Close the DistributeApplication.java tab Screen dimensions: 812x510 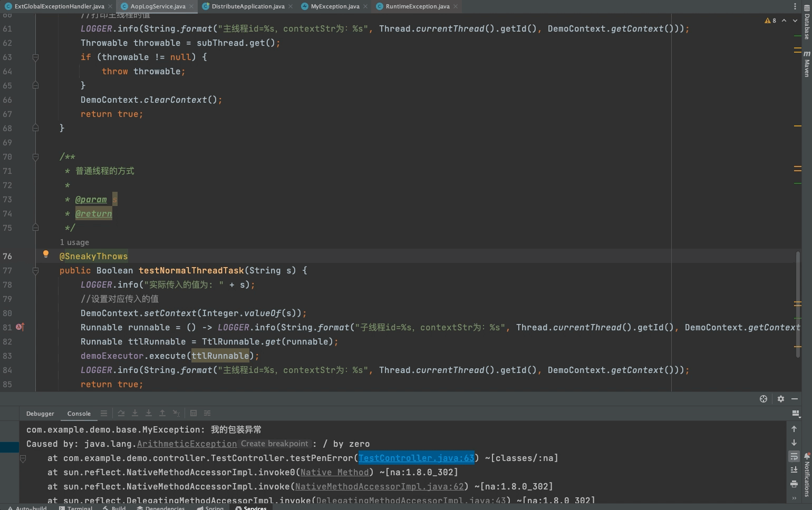coord(291,6)
